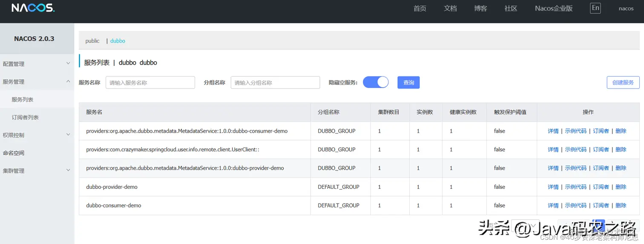Click 删除 for DEFAULT_GROUP dubbo-provider-demo
The width and height of the screenshot is (644, 244).
[621, 187]
